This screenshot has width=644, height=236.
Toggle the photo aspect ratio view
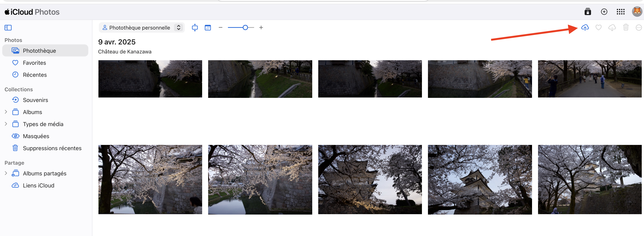click(195, 27)
